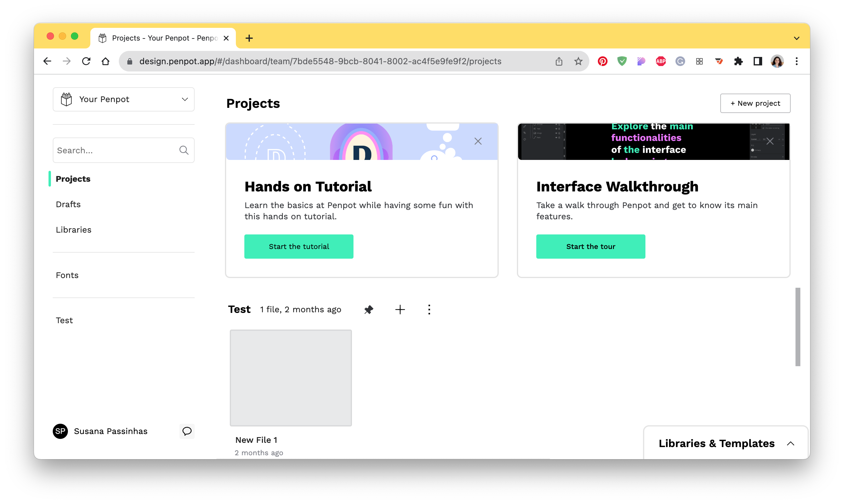Open the tab search chevron

(x=796, y=38)
